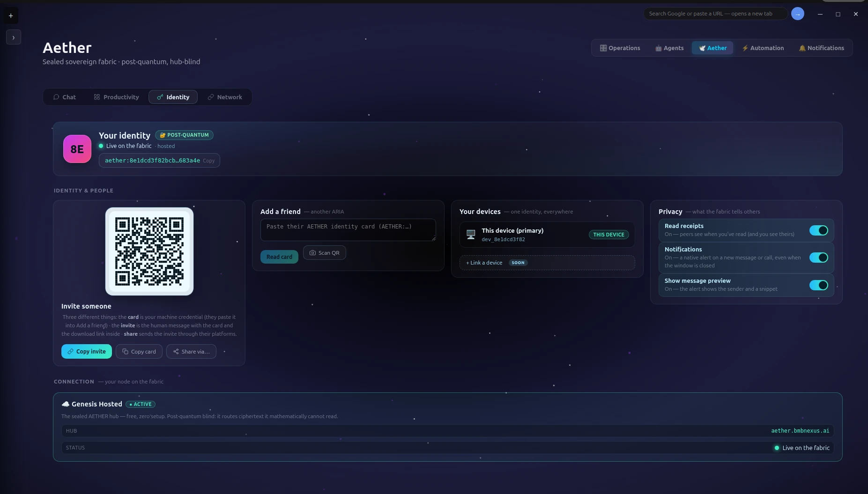Click the Live on the fabric status value
Screen dimensions: 868x494
pyautogui.click(x=801, y=448)
